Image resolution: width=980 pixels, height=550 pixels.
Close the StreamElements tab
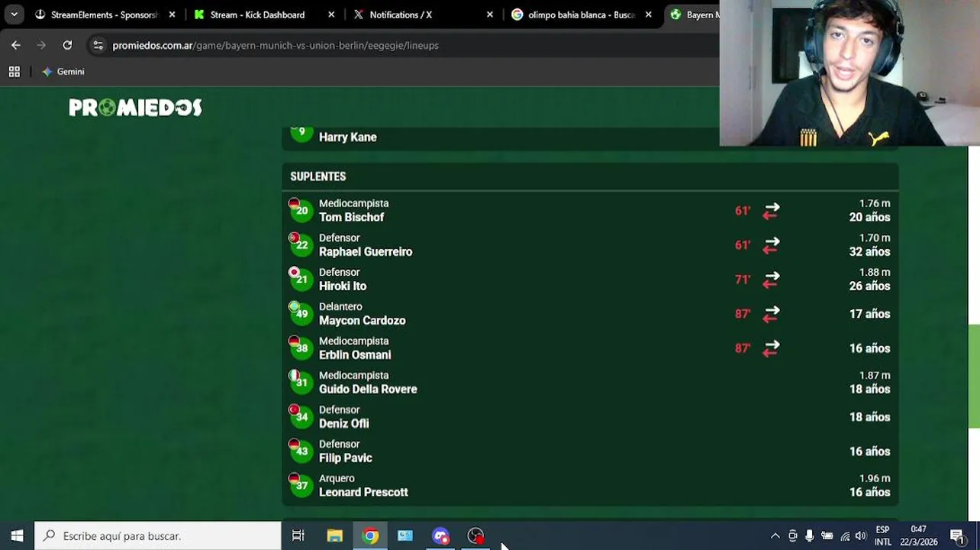click(172, 15)
